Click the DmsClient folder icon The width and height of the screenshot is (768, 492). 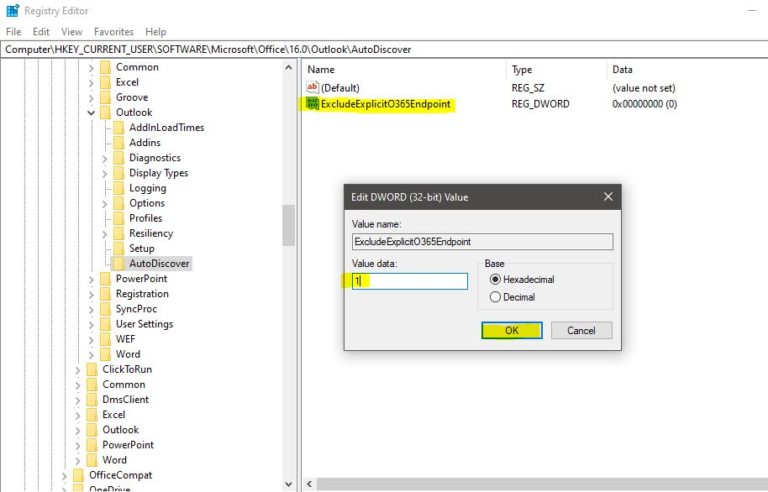pyautogui.click(x=92, y=400)
